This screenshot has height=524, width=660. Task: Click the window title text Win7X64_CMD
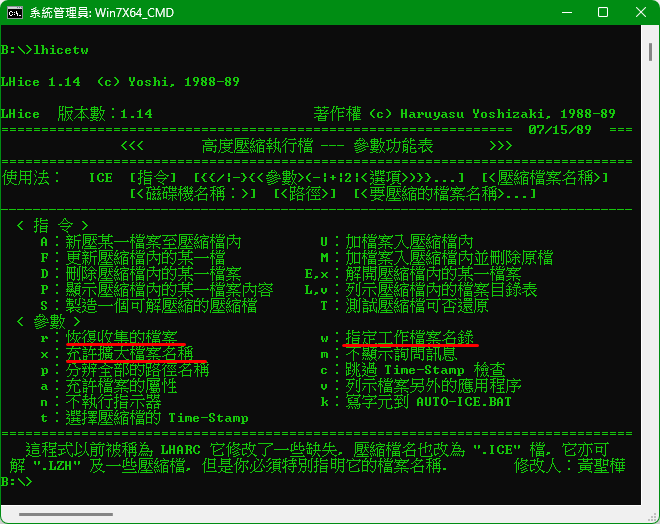click(134, 13)
